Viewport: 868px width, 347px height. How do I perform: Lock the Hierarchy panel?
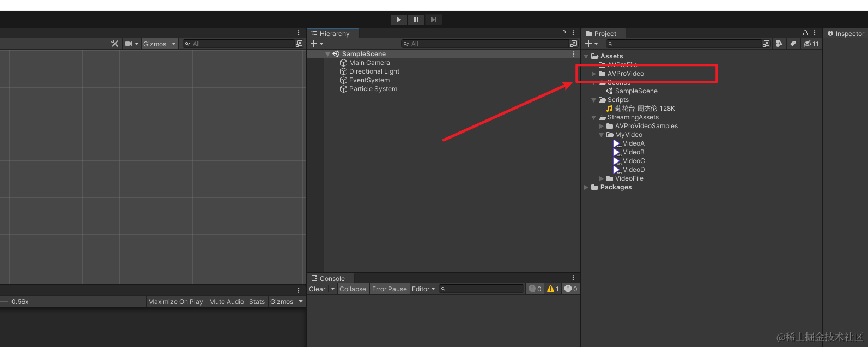(564, 33)
